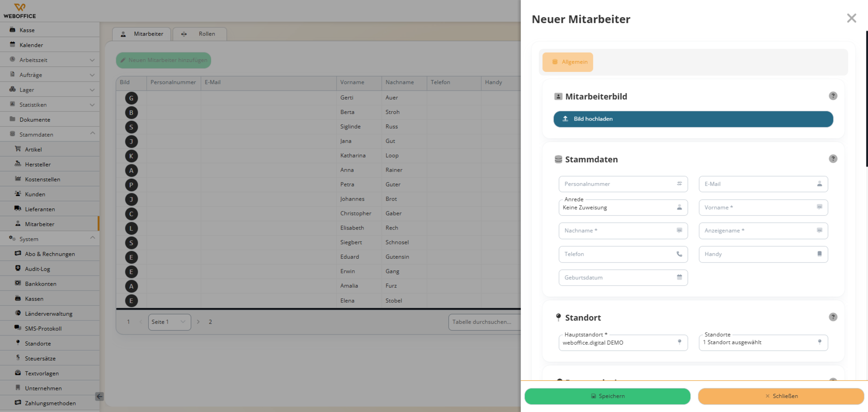Open the Kalender sidebar entry
This screenshot has height=412, width=868.
pos(50,45)
